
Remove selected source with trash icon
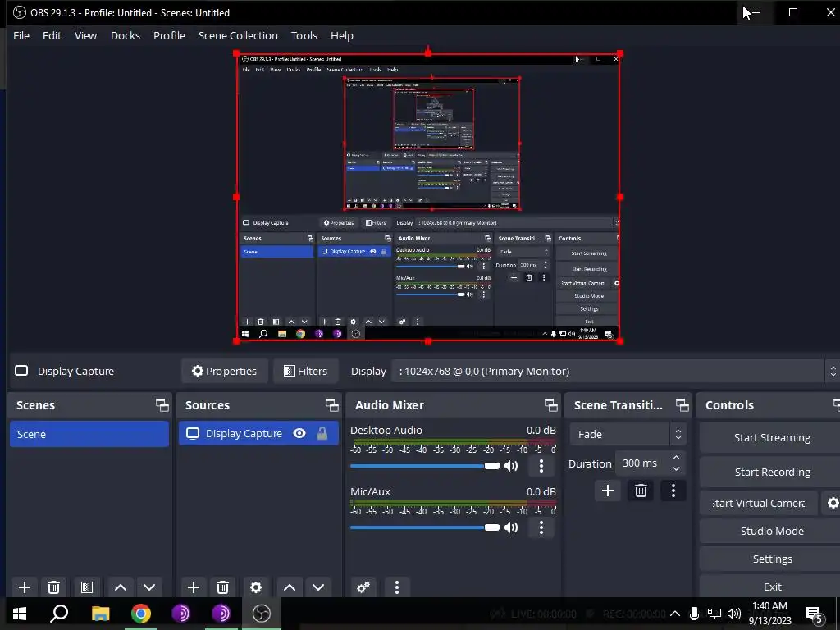[223, 587]
